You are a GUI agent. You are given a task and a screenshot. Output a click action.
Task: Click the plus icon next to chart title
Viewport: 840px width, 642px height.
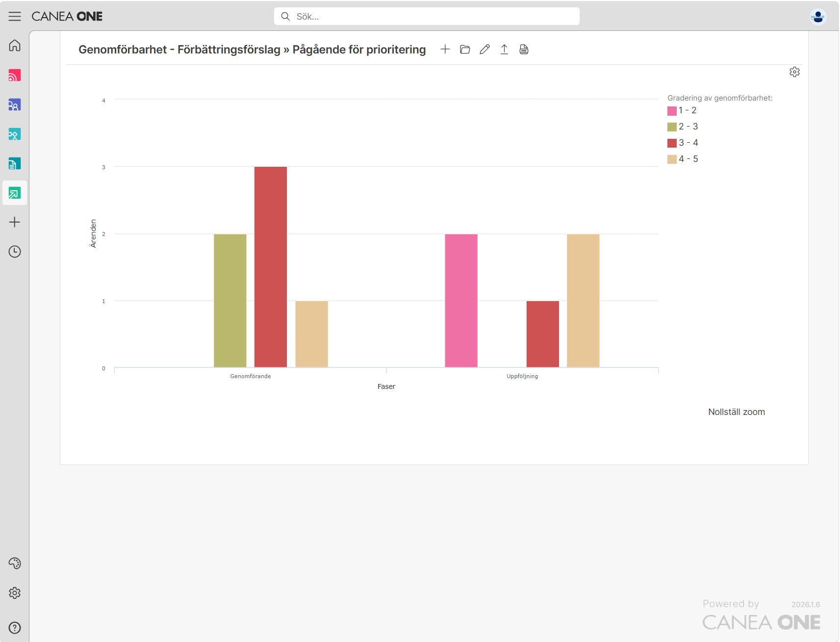[x=445, y=49]
